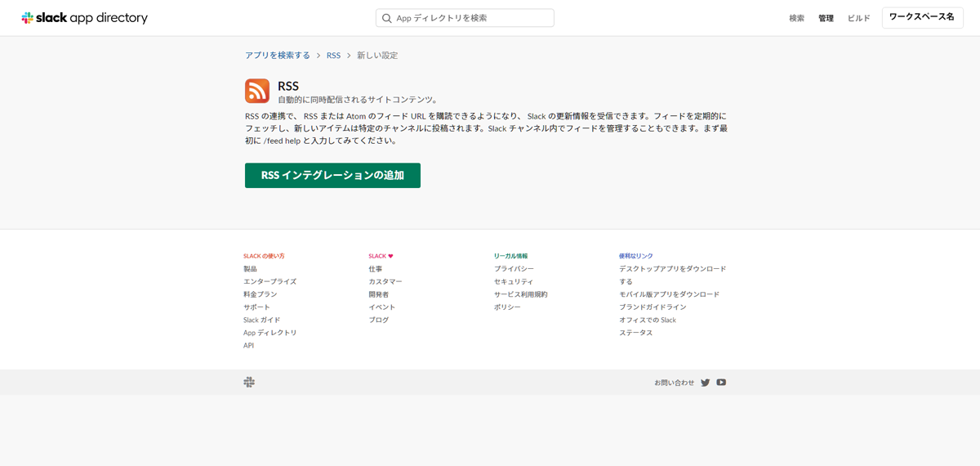Click the orange RSS app icon
Screen dimensions: 980x466
click(257, 91)
